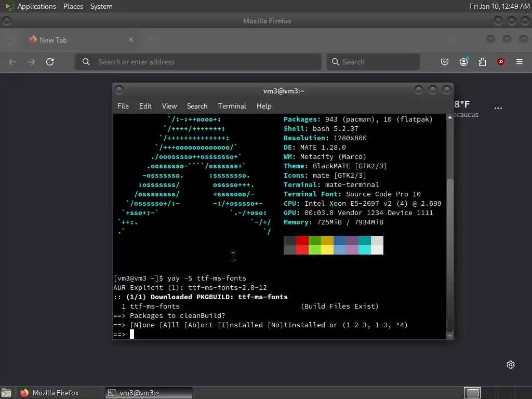Click the 'Resolution: 1280x800' line

click(x=325, y=138)
